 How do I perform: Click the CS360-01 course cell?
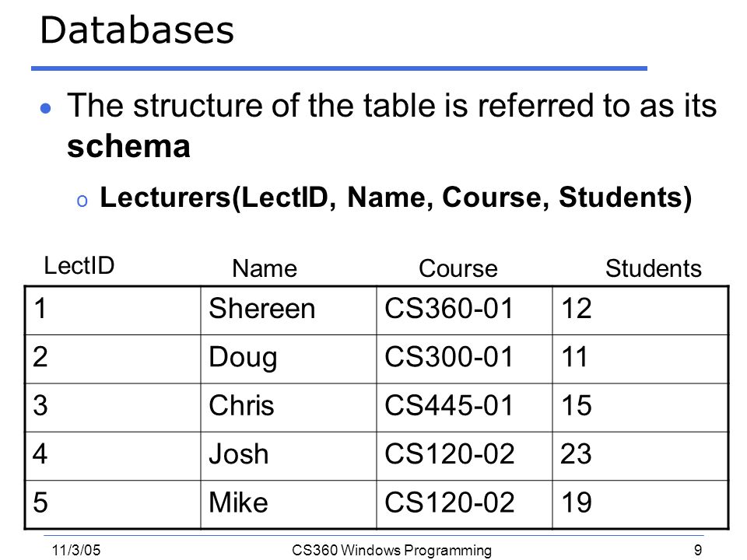point(465,310)
